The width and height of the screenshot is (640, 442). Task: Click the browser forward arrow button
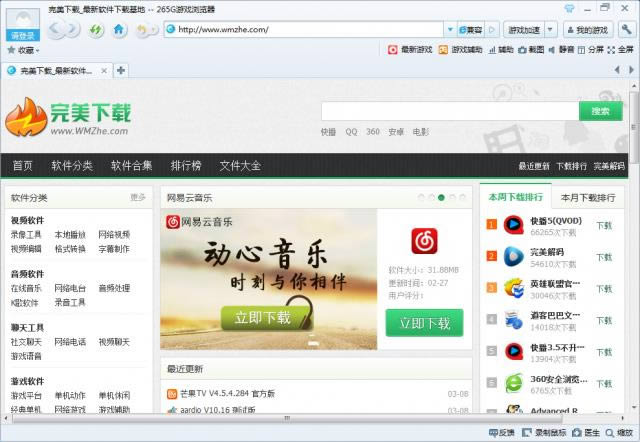pos(73,29)
